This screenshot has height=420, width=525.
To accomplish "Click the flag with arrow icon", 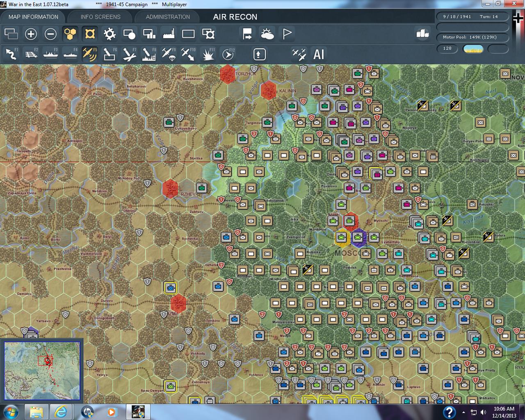I will [247, 34].
